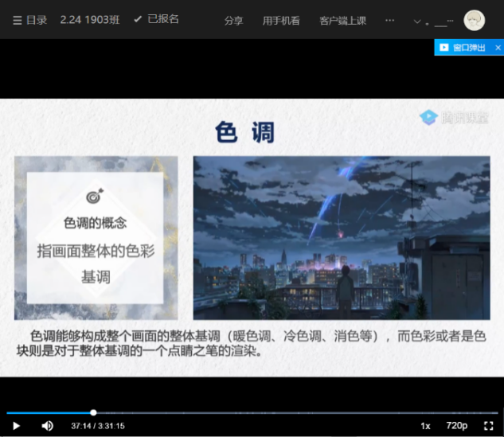
Task: Enter fullscreen mode
Action: pos(489,426)
